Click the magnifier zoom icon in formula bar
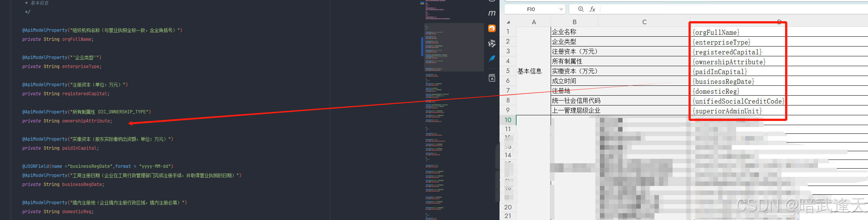The width and height of the screenshot is (868, 220). point(581,9)
